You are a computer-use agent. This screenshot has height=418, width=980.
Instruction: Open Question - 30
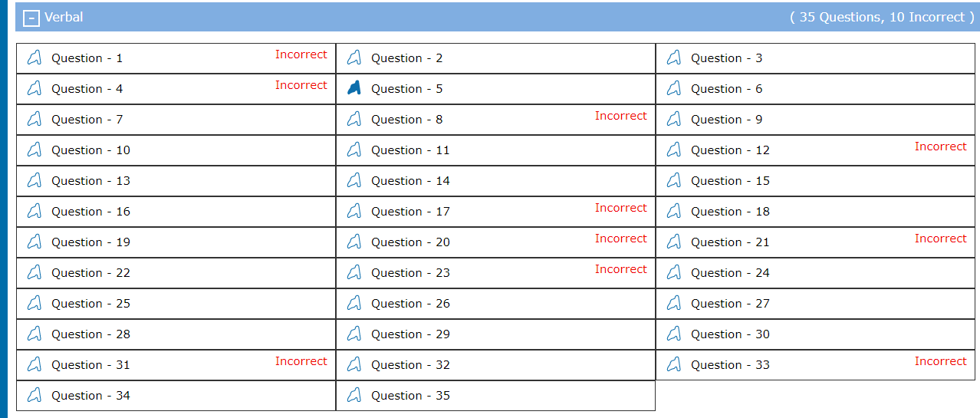(730, 334)
